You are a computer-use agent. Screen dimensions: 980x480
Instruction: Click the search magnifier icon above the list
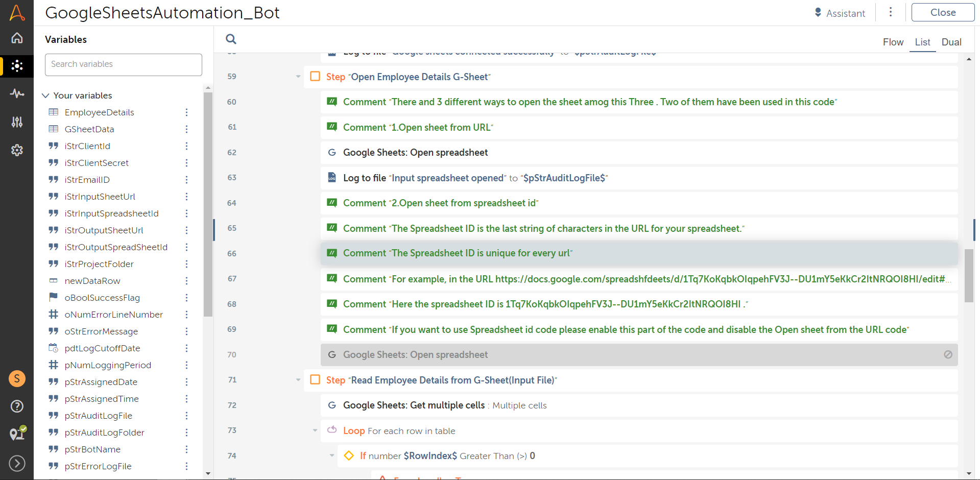231,39
